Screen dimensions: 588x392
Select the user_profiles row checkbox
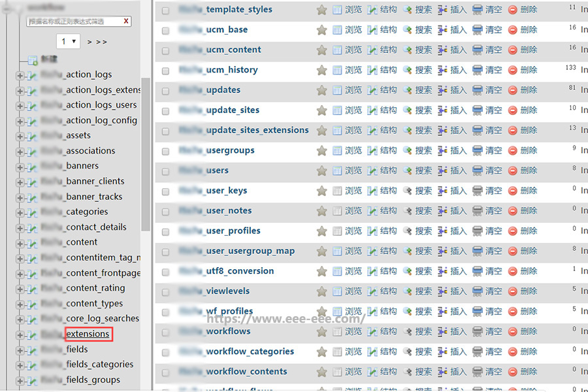click(x=165, y=231)
